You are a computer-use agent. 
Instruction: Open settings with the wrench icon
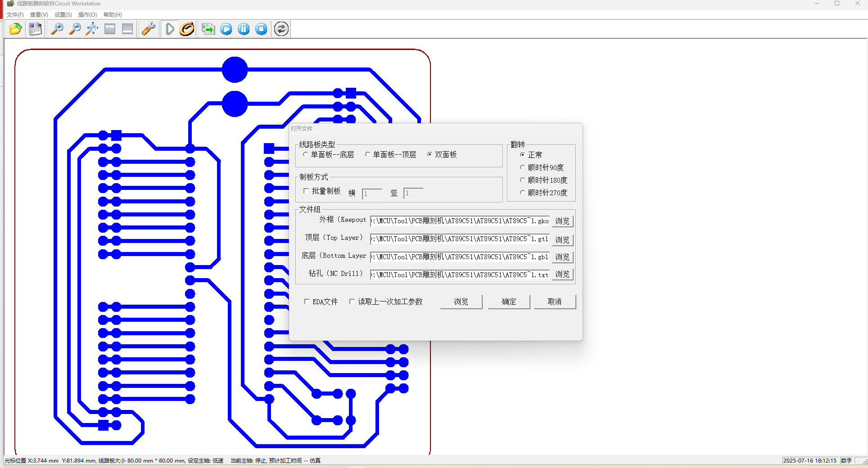pos(149,29)
